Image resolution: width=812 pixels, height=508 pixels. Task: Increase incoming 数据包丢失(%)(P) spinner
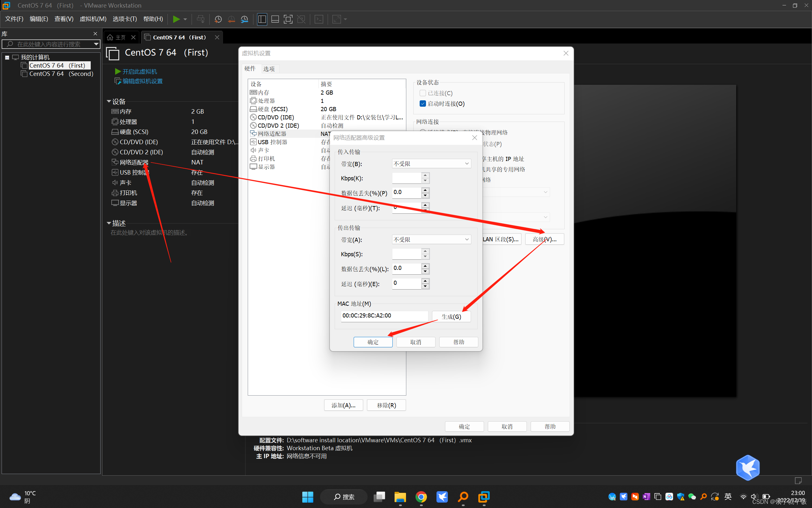click(x=425, y=190)
